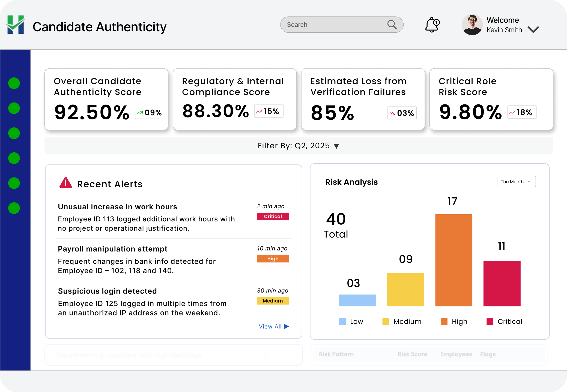Click the View All link
567x392 pixels.
pos(274,326)
